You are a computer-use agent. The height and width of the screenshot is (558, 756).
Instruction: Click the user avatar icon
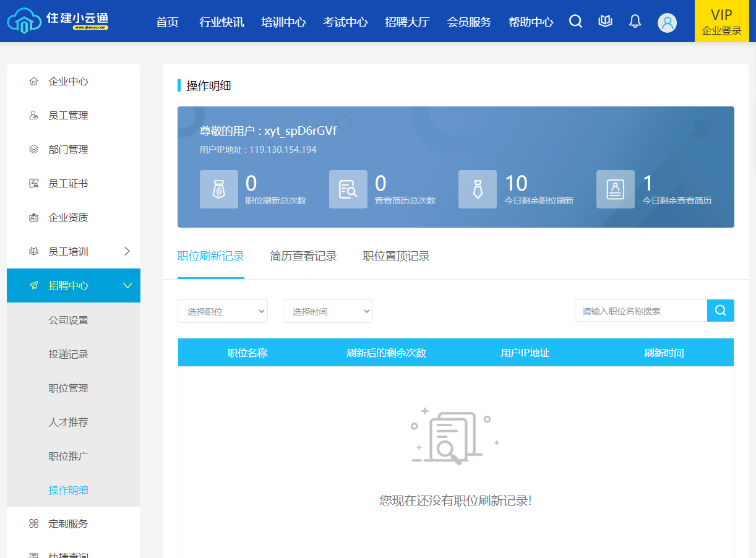point(667,23)
